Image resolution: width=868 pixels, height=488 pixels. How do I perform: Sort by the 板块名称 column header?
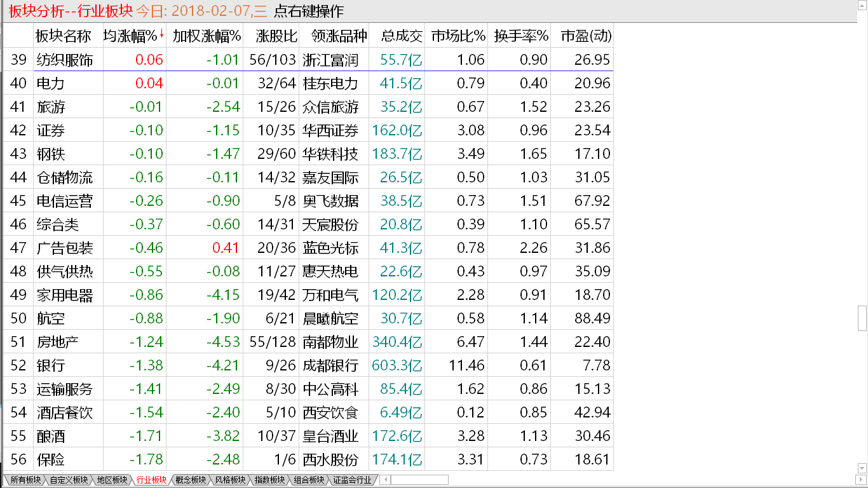click(63, 36)
